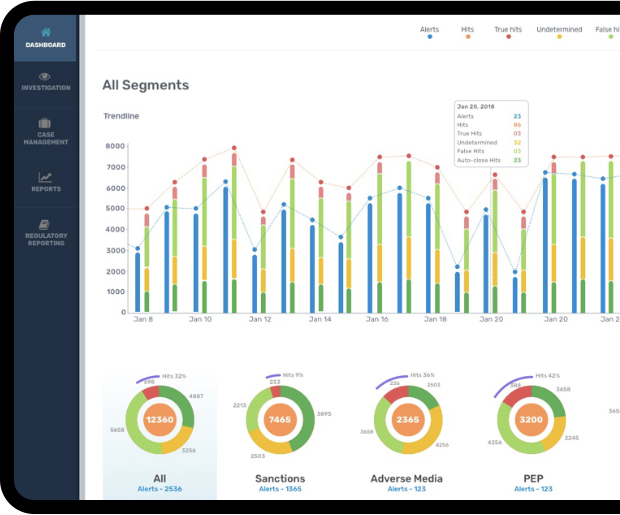The width and height of the screenshot is (620, 515).
Task: Select the All segment donut center 12360
Action: (160, 420)
